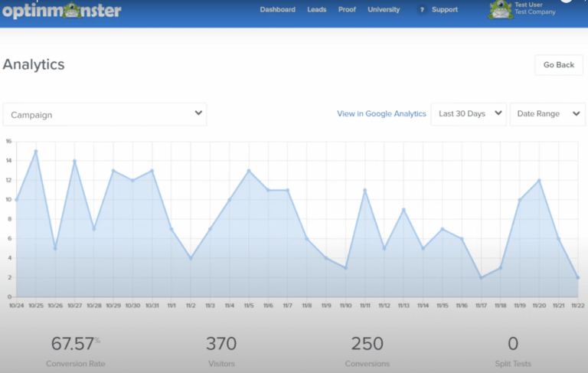Viewport: 588px width, 373px height.
Task: Click the 10/25 peak data point
Action: click(x=36, y=151)
